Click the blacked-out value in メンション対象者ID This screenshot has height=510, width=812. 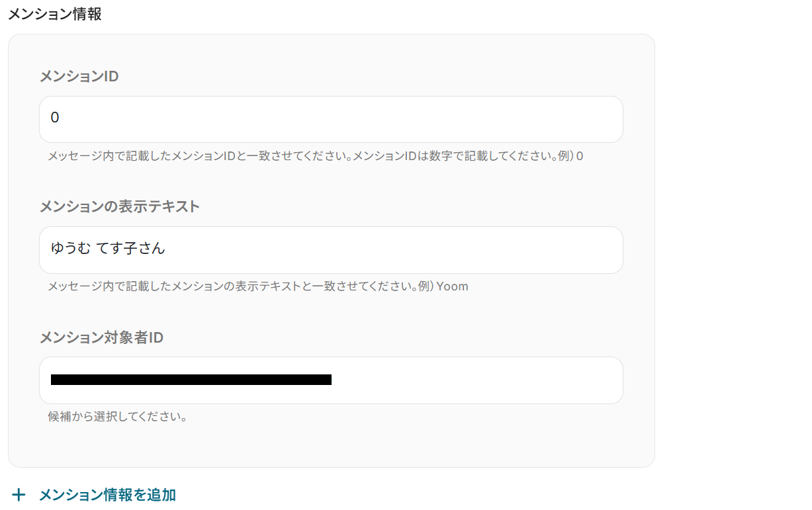tap(191, 380)
